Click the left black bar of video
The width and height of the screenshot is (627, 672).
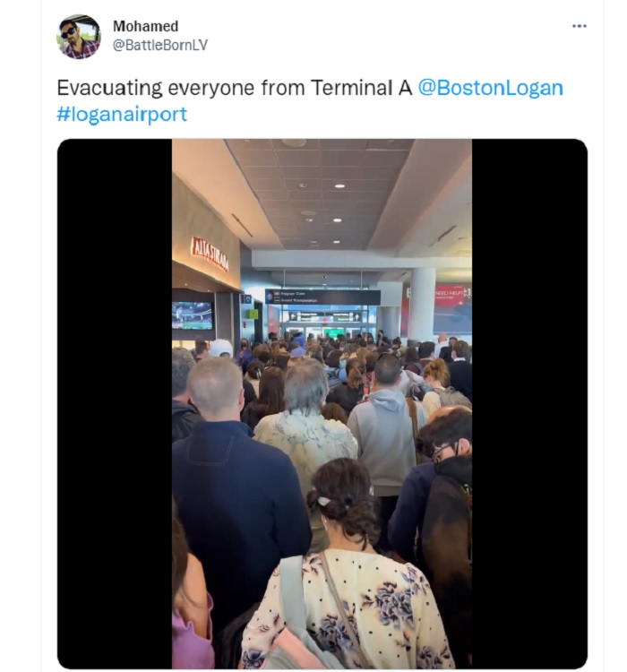tap(115, 404)
